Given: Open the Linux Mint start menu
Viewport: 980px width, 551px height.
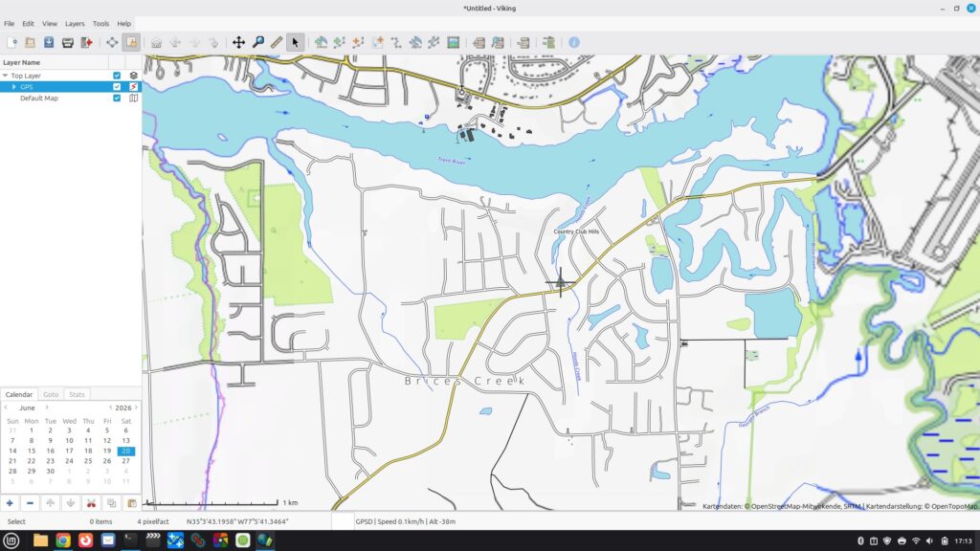Looking at the screenshot, I should [11, 540].
